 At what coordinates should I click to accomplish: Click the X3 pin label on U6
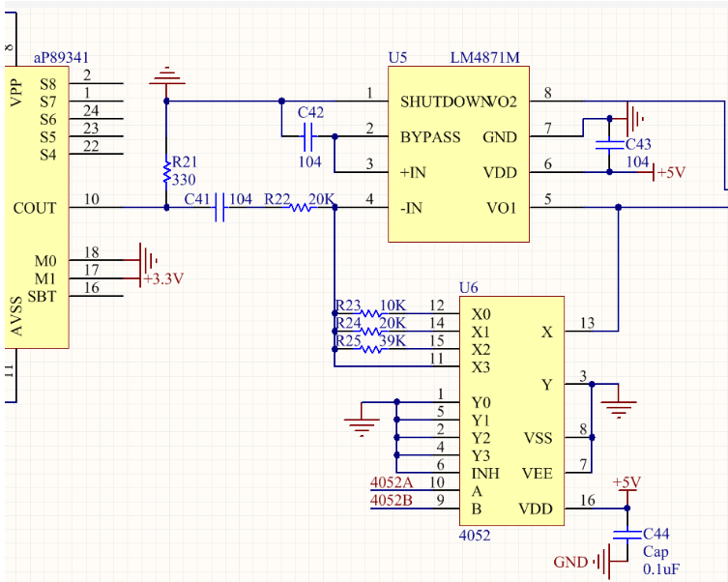(481, 367)
